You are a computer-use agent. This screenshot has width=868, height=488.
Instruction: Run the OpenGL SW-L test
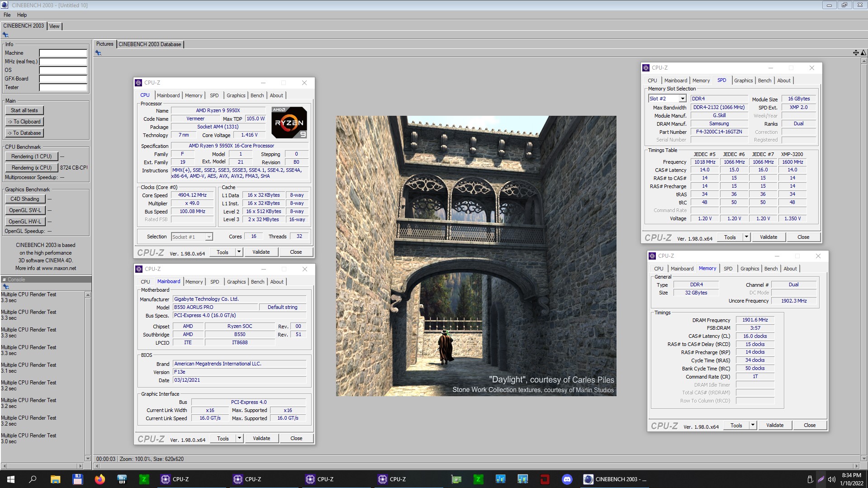pos(25,210)
